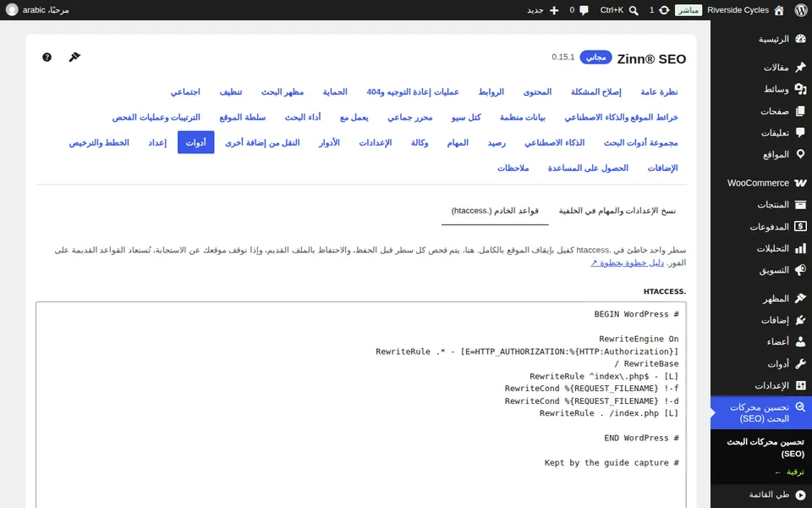Select the قواعد الخادم (.htaccess) sub-tab
The width and height of the screenshot is (812, 508).
[x=495, y=211]
